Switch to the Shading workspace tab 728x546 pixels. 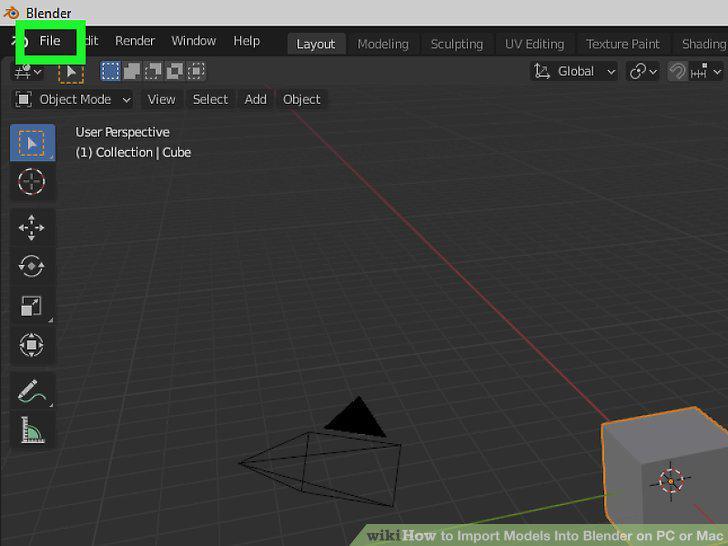[702, 44]
